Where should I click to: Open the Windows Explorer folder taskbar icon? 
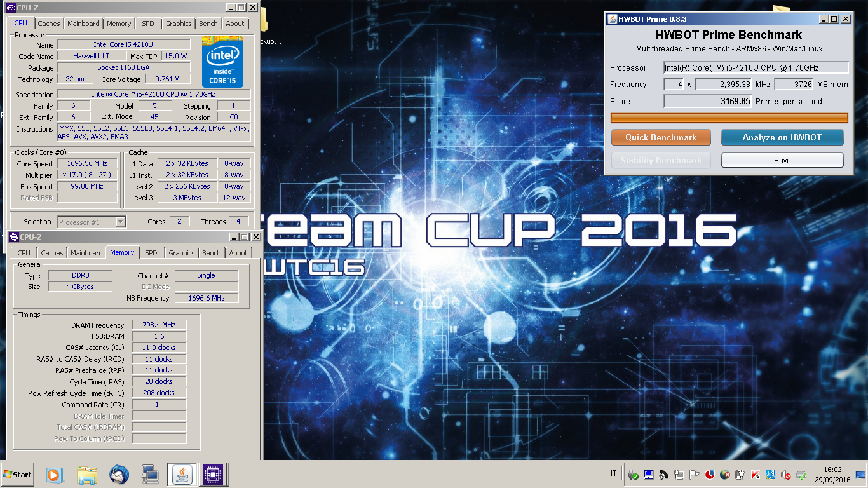87,474
